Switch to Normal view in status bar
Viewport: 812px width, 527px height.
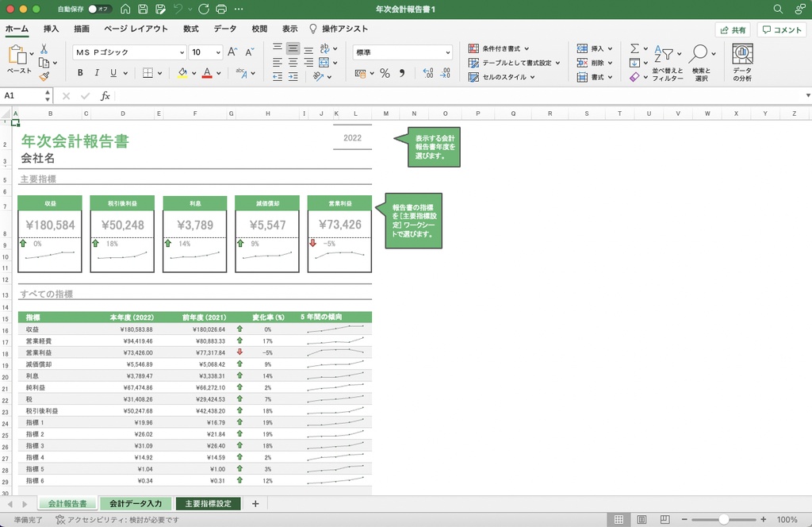619,519
